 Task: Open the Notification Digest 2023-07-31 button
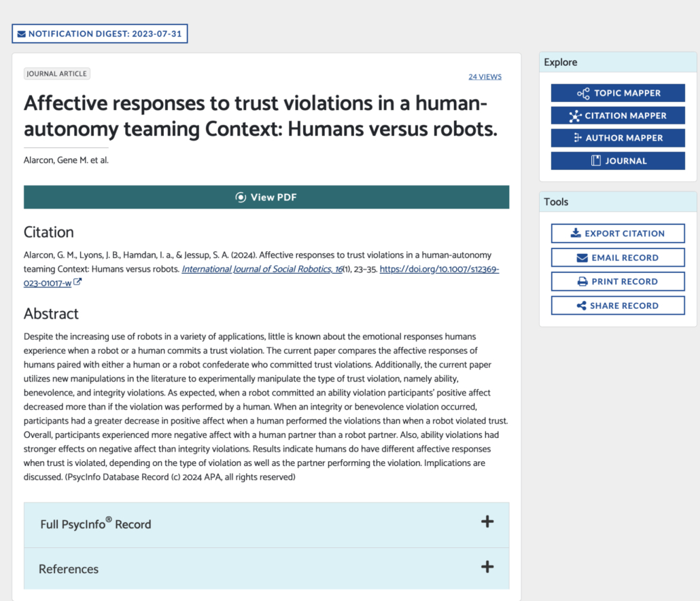[99, 34]
